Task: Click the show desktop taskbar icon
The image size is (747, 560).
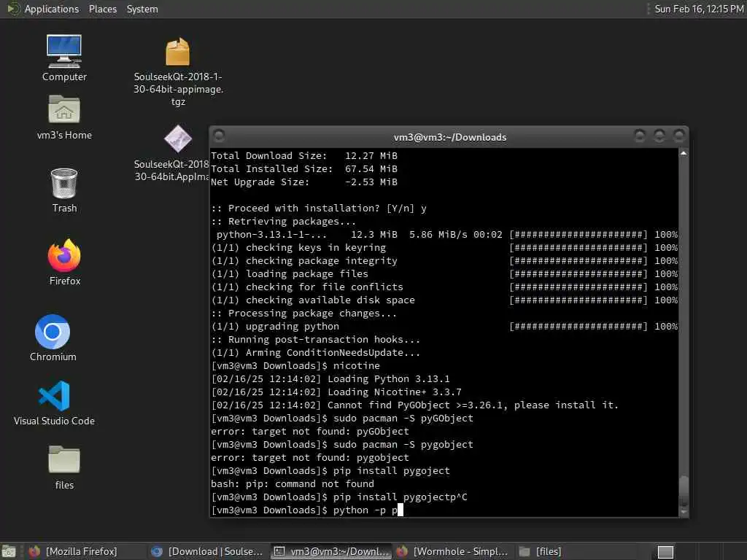Action: (x=9, y=551)
